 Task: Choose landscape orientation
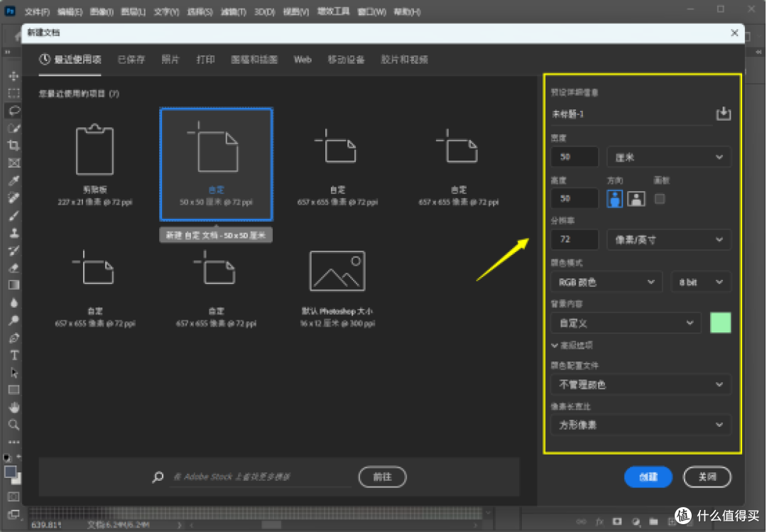[636, 199]
